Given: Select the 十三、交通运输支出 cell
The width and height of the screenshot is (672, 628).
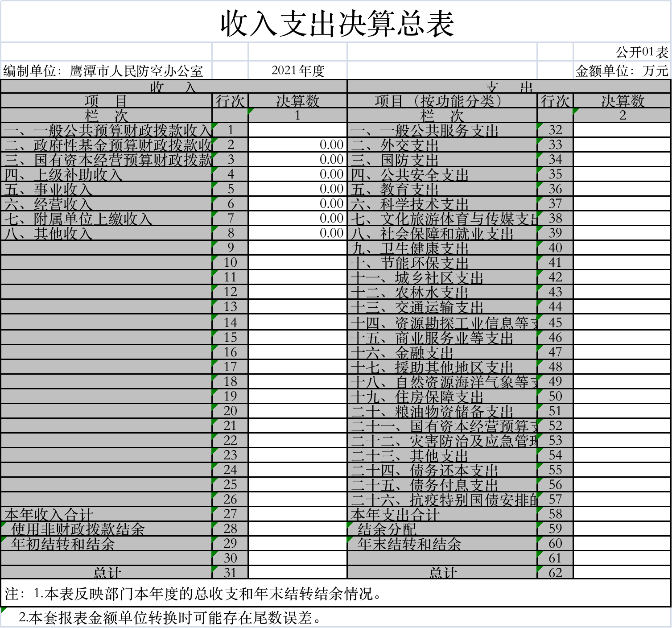Looking at the screenshot, I should [x=442, y=307].
